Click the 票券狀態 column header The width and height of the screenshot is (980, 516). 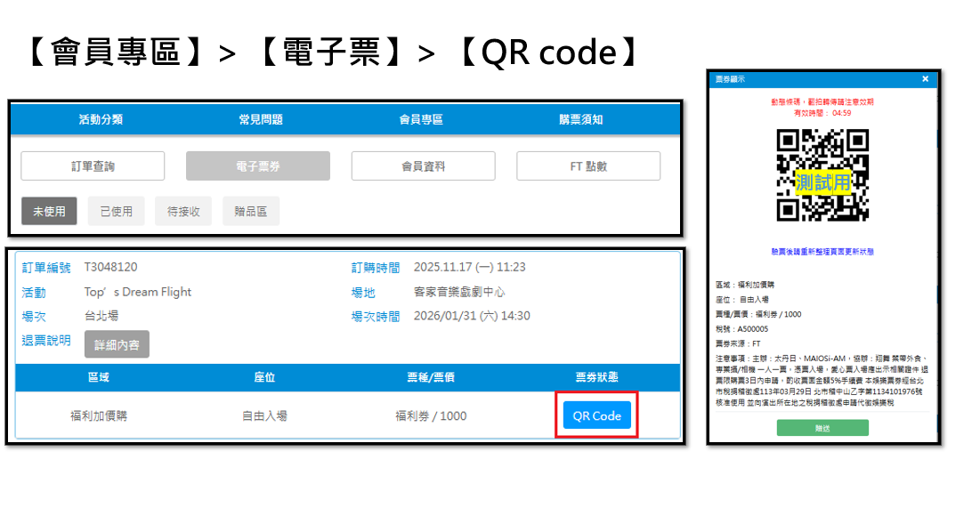596,378
